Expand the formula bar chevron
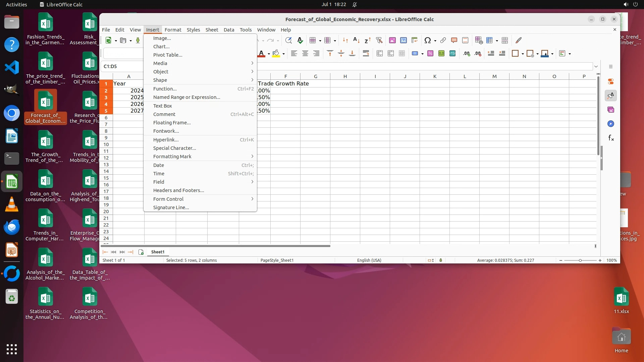This screenshot has height=362, width=644. coord(596,66)
